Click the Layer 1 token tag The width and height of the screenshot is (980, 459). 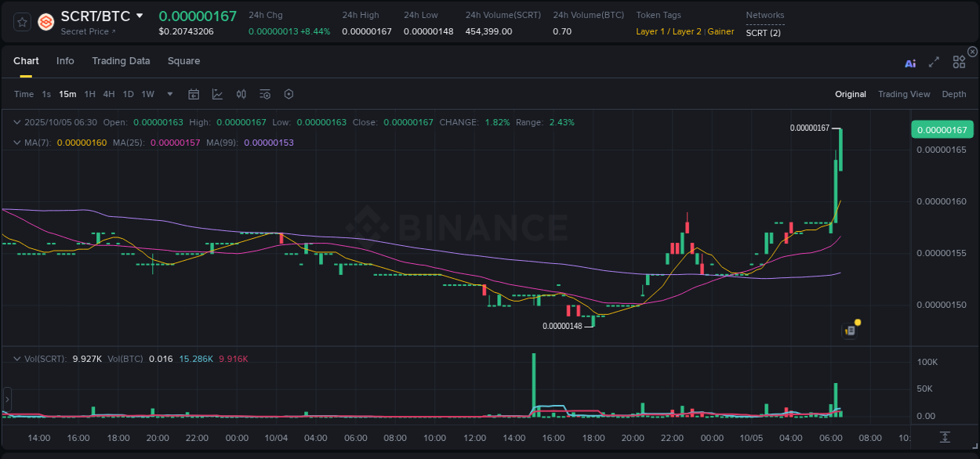pyautogui.click(x=651, y=31)
